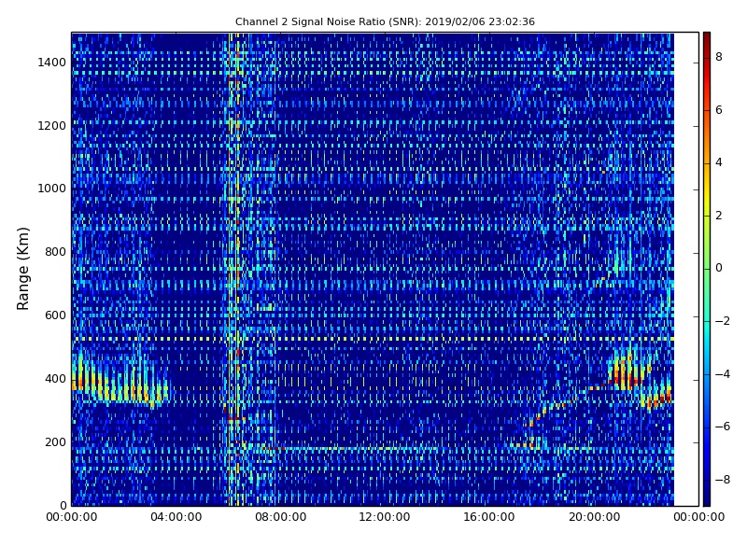This screenshot has width=747, height=560.
Task: Click the colorbar label 4
Action: pos(719,162)
